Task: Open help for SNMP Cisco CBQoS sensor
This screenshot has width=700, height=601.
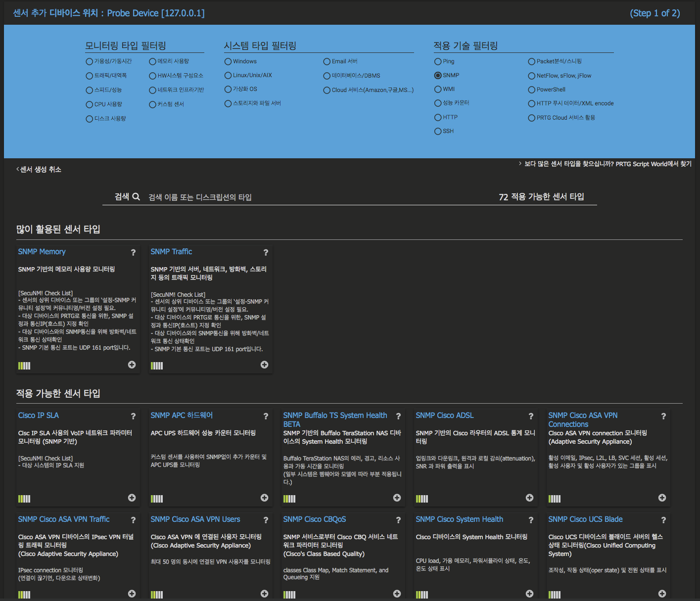Action: click(x=398, y=520)
